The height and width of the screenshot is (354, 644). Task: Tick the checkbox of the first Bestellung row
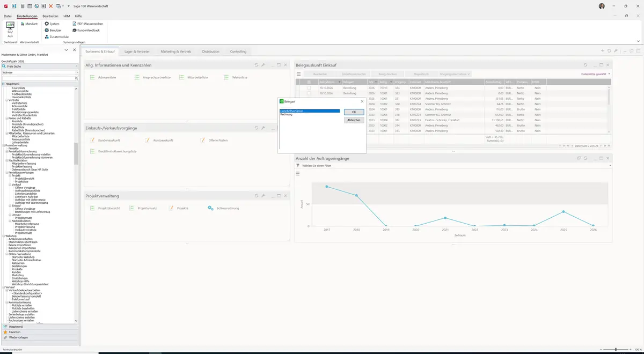click(309, 87)
